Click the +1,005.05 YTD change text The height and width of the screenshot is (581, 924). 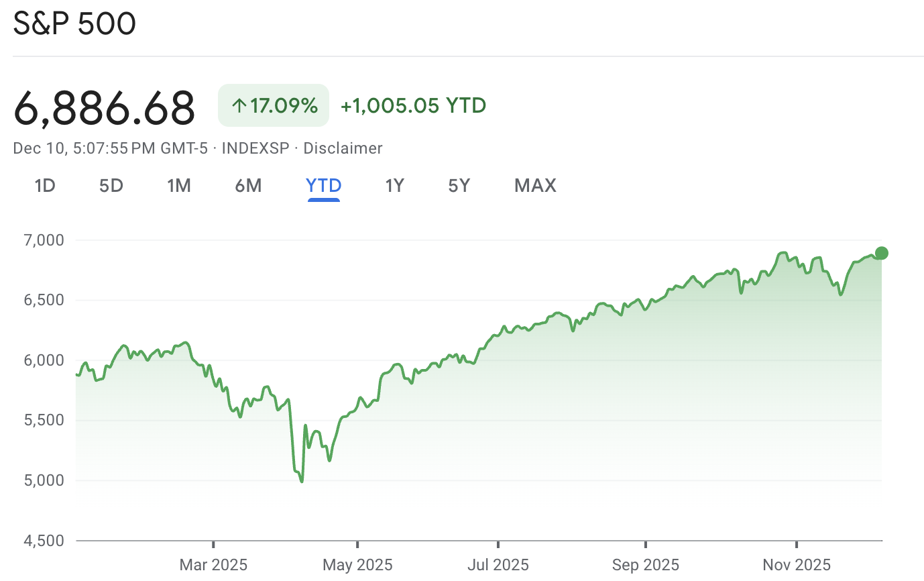coord(413,105)
